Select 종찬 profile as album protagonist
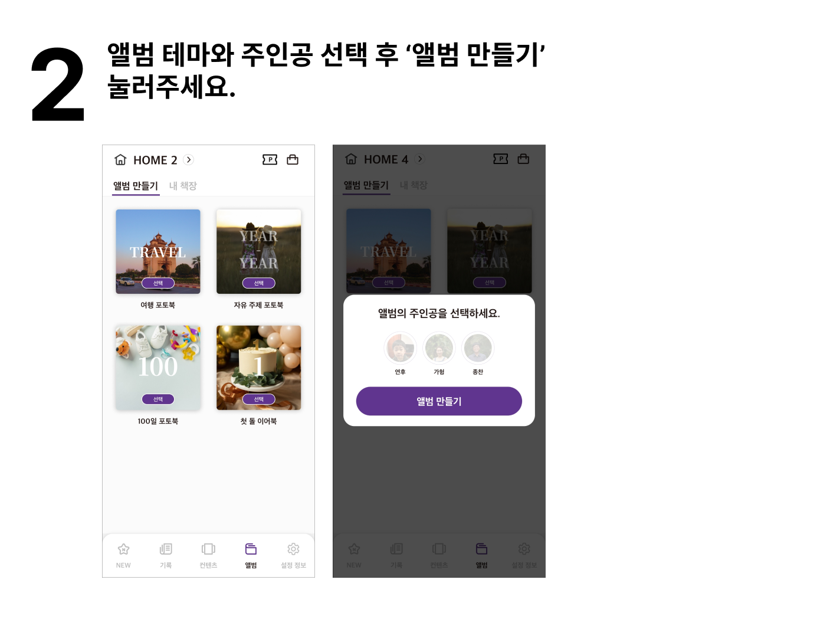Image resolution: width=840 pixels, height=629 pixels. (478, 348)
